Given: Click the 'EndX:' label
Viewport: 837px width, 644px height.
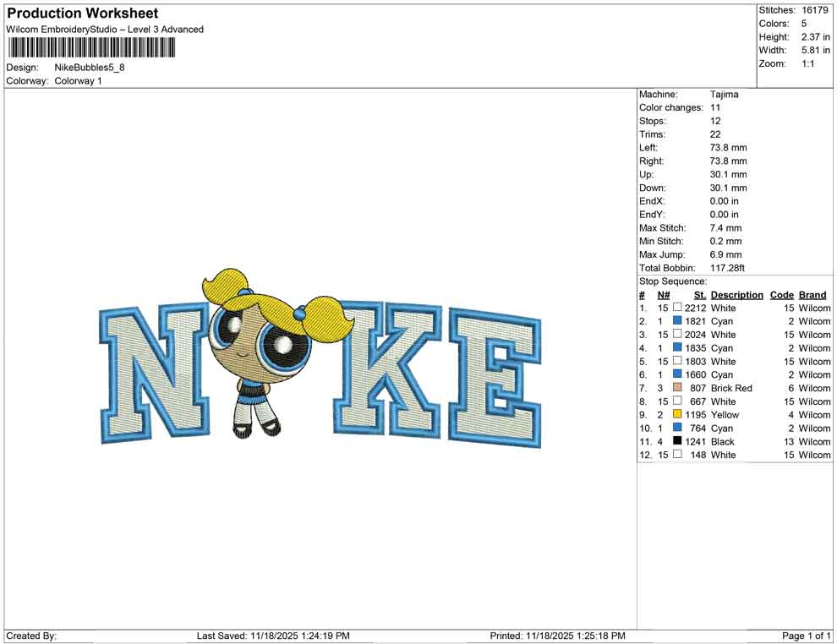Looking at the screenshot, I should pos(652,201).
